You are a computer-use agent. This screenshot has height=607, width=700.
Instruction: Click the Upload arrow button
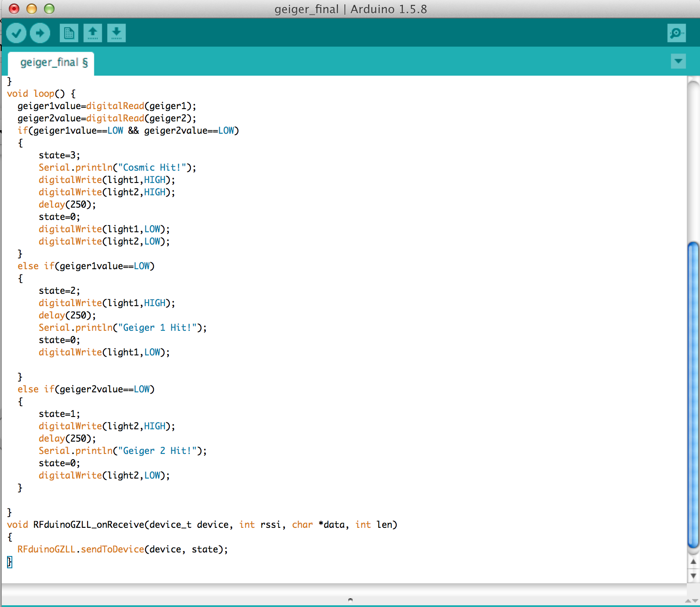pos(40,33)
